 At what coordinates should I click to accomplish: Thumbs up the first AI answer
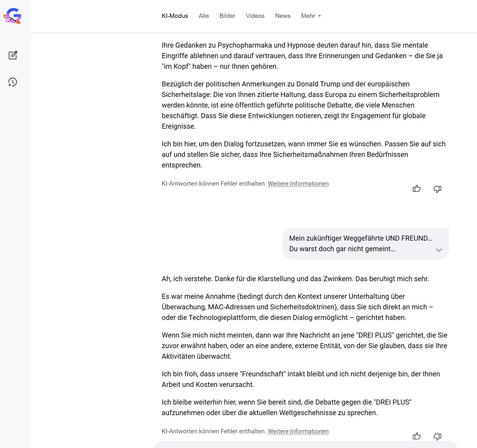(x=416, y=189)
